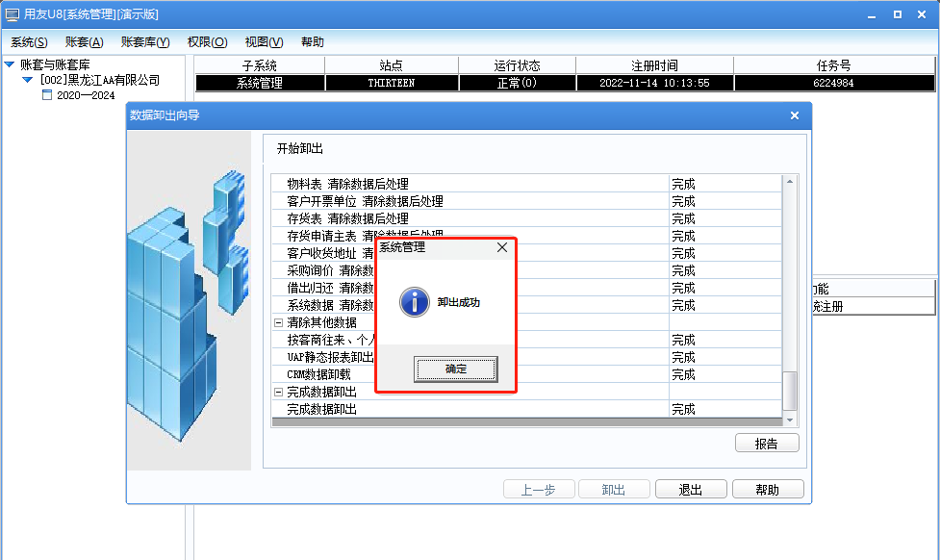
Task: Open the 系统(S) menu
Action: coord(29,42)
